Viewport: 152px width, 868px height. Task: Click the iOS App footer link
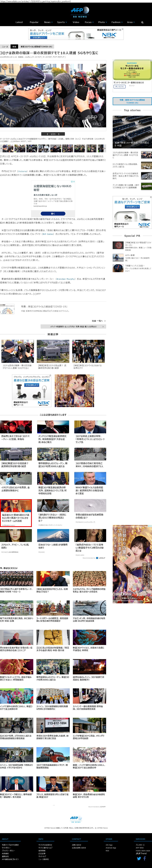point(109,845)
